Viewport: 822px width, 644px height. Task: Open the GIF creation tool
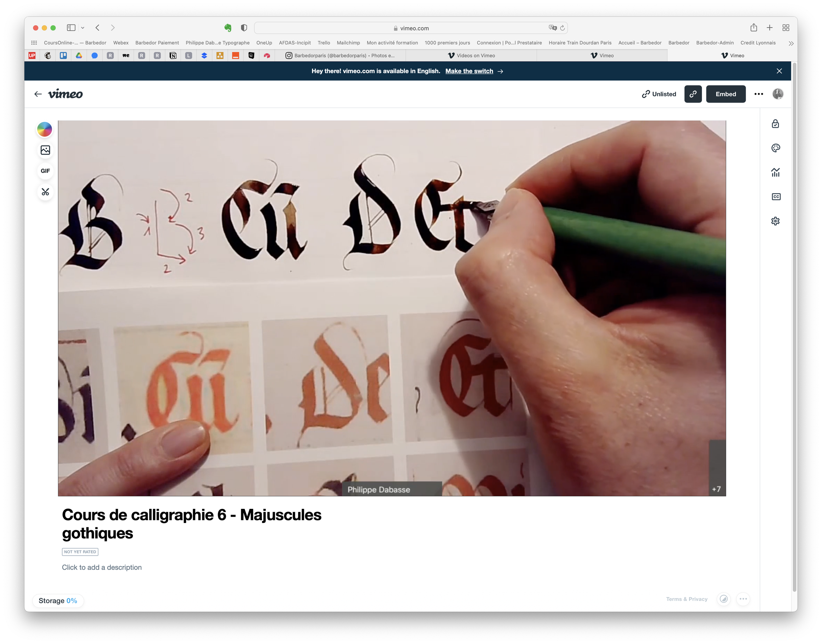coord(45,170)
